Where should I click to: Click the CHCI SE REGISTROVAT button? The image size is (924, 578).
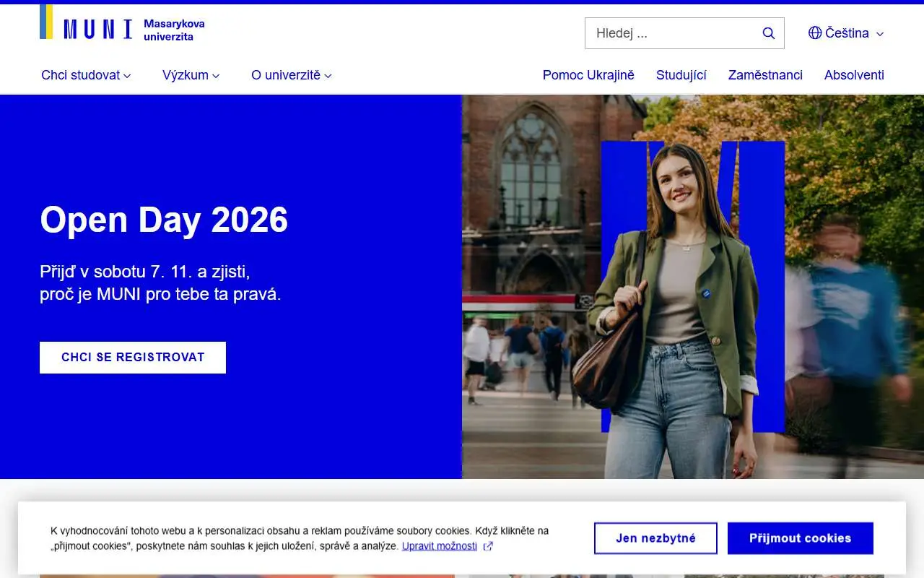(133, 358)
